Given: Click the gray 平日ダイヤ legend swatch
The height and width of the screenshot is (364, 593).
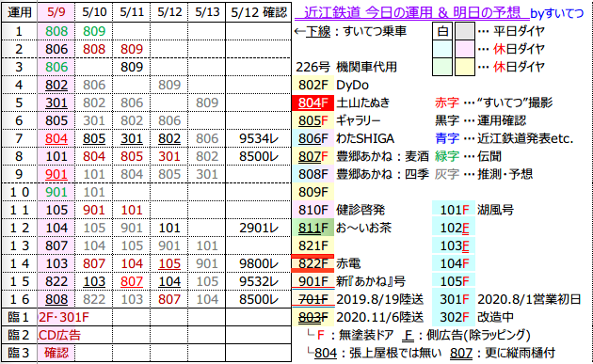Looking at the screenshot, I should coord(465,31).
